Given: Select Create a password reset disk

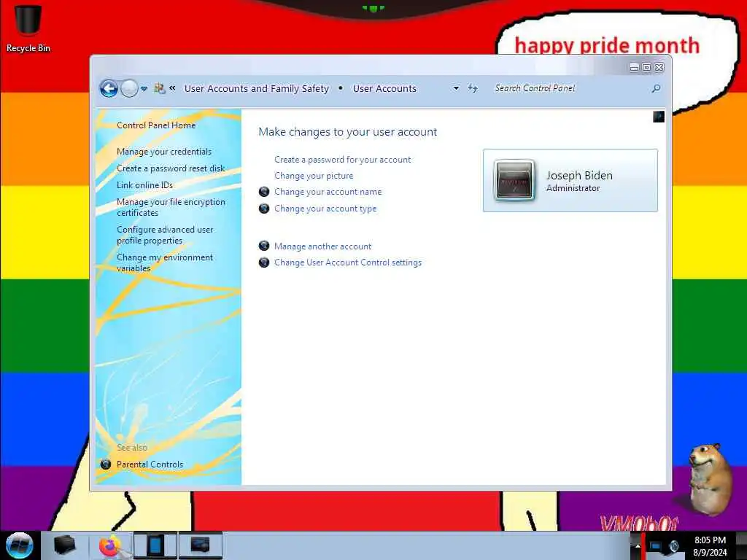Looking at the screenshot, I should 171,168.
